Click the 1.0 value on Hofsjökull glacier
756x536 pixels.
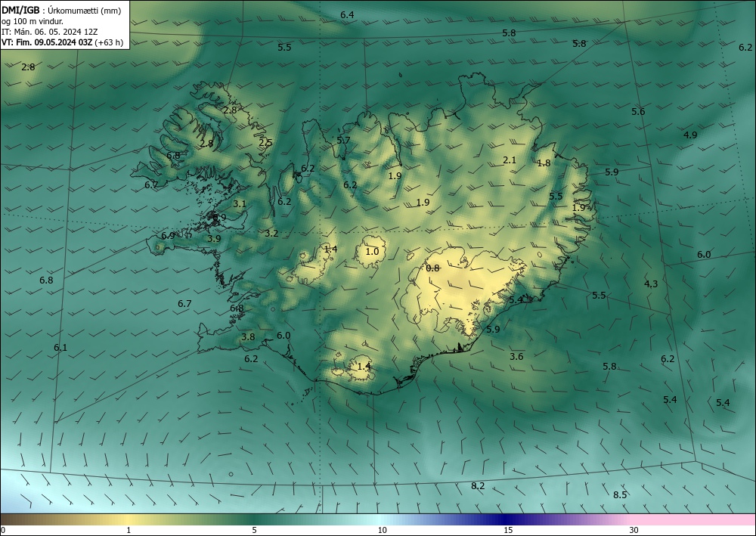(x=372, y=251)
